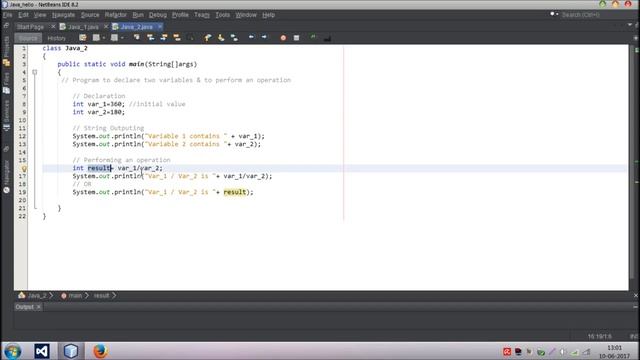Open the Run menu

click(x=138, y=15)
